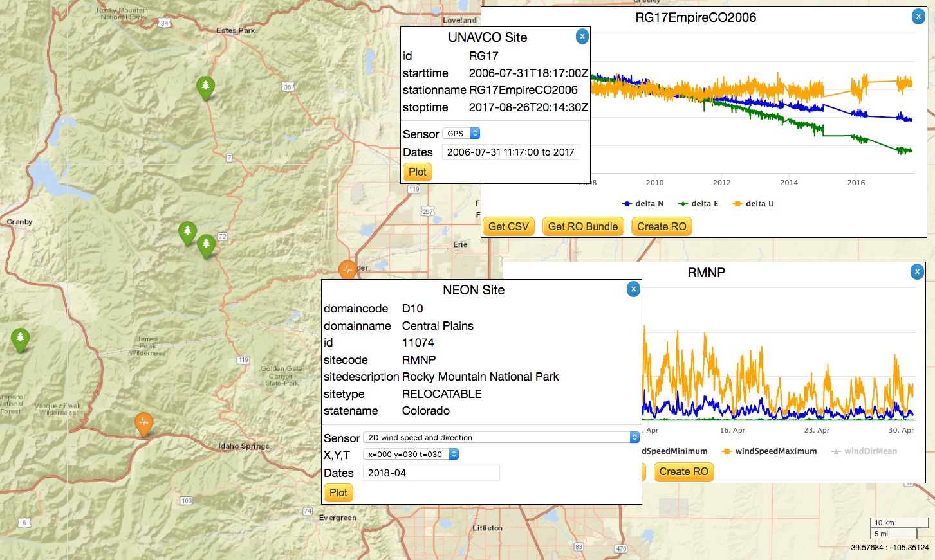Click the 2018-04 Dates input field
935x560 pixels.
coord(431,473)
